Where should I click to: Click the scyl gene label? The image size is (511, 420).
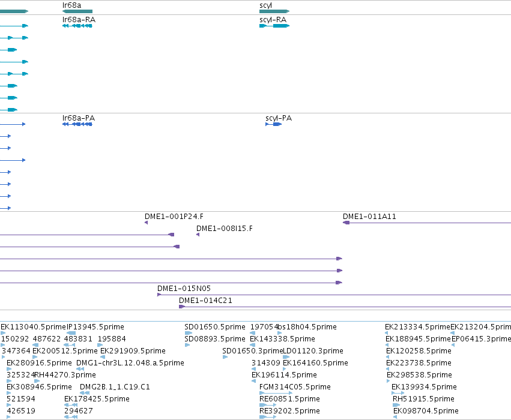pos(265,5)
